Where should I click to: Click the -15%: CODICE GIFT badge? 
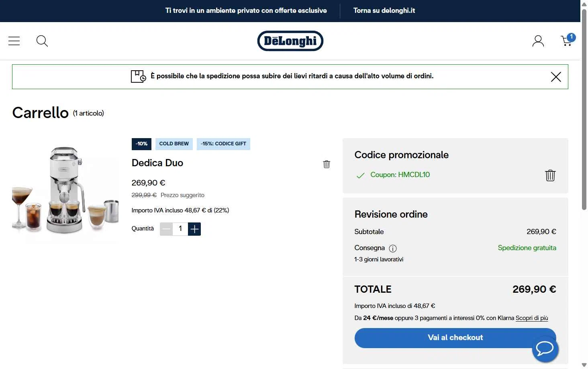[223, 144]
